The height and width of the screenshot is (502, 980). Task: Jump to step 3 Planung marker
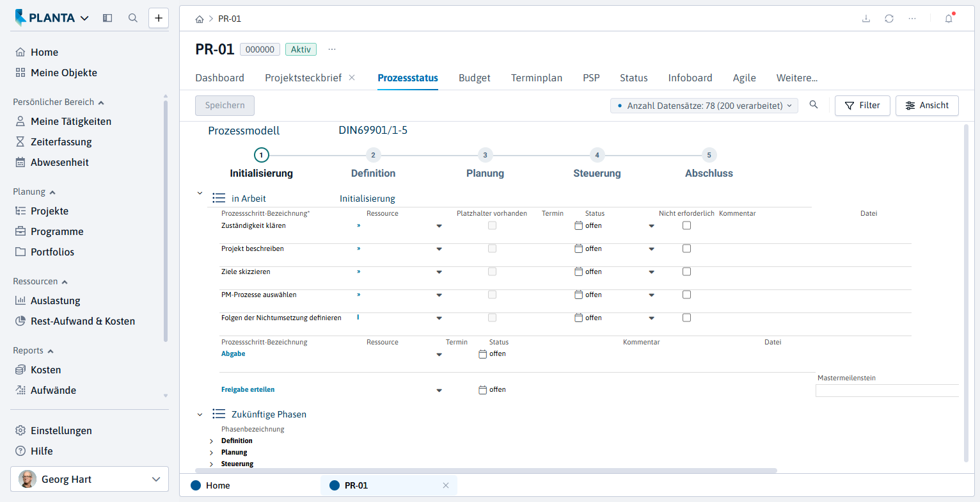click(485, 155)
